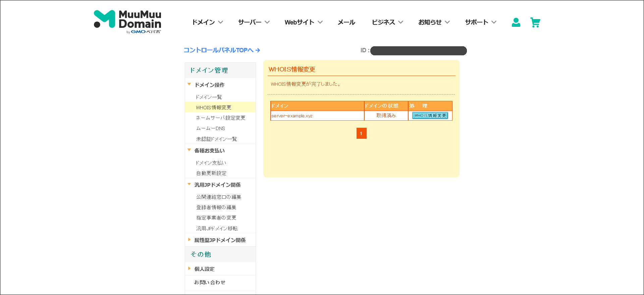This screenshot has width=644, height=295.
Task: Click the 処理 column header
Action: click(x=430, y=106)
